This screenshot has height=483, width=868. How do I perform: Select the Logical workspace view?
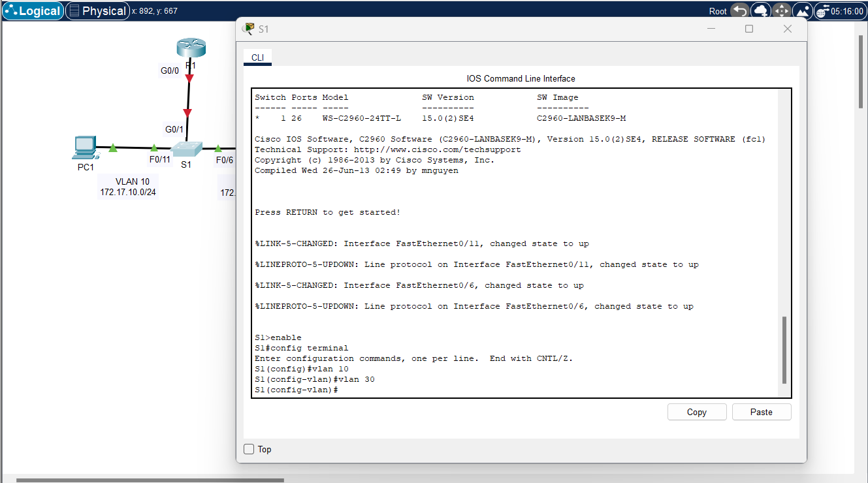(33, 10)
